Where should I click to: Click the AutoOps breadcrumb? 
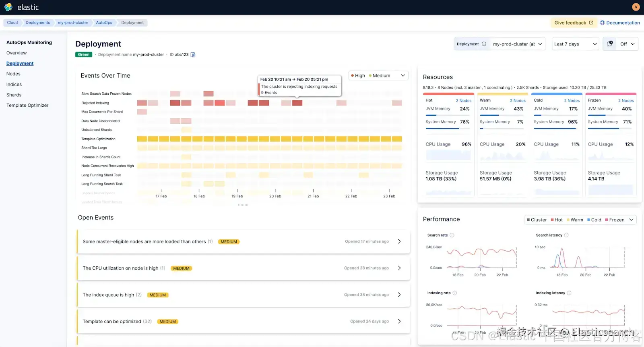coord(104,23)
